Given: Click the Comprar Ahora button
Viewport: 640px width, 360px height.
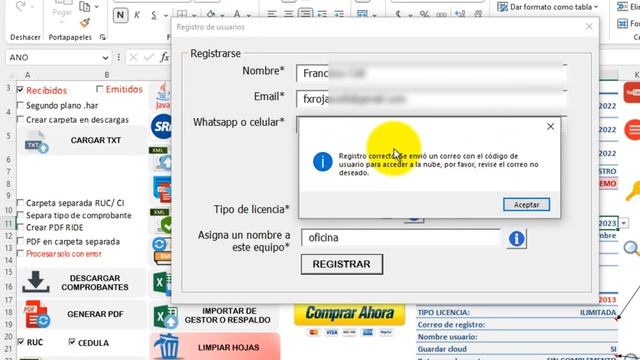Looking at the screenshot, I should (349, 313).
